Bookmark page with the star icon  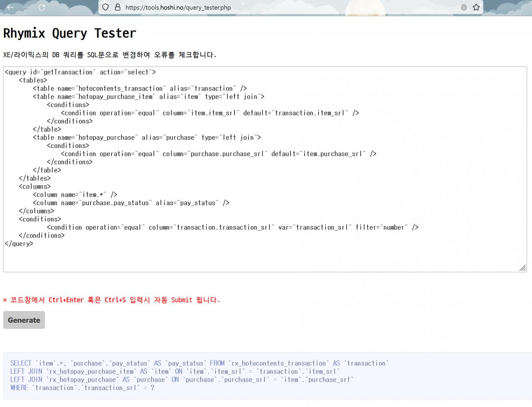click(476, 7)
